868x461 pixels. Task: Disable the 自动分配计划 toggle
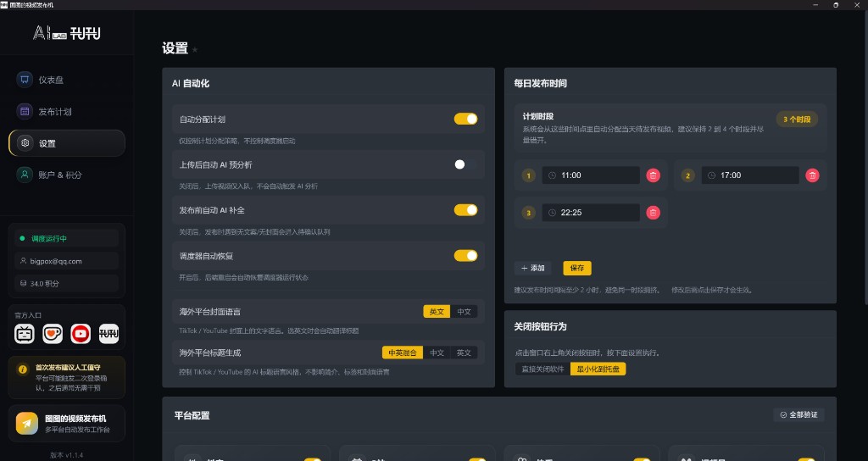click(x=465, y=119)
